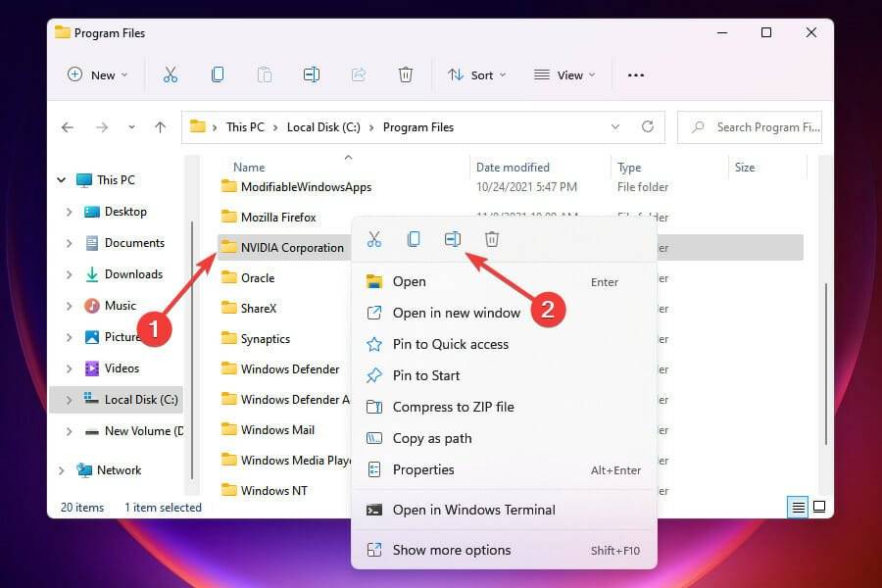Click the Delete icon on the toolbar
Viewport: 882px width, 588px height.
click(406, 74)
